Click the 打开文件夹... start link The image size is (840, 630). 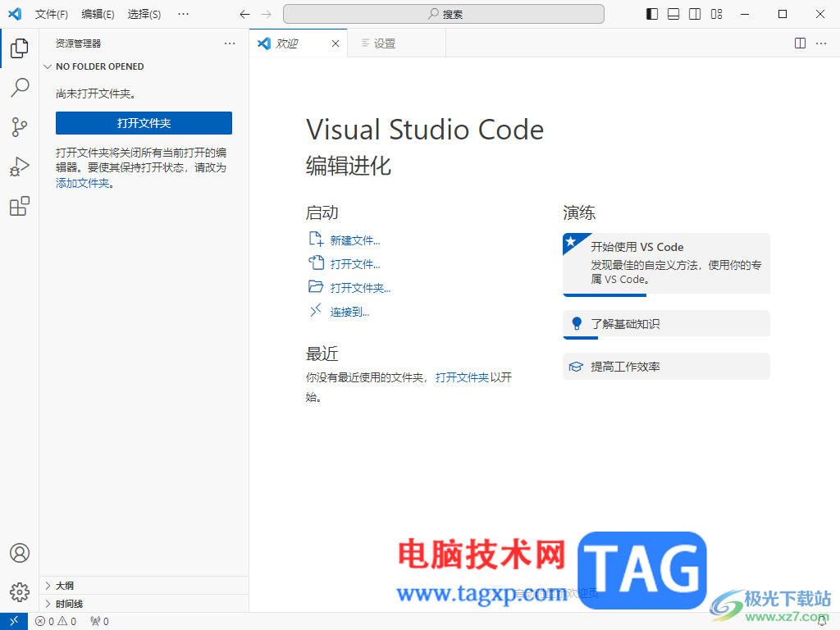point(361,288)
